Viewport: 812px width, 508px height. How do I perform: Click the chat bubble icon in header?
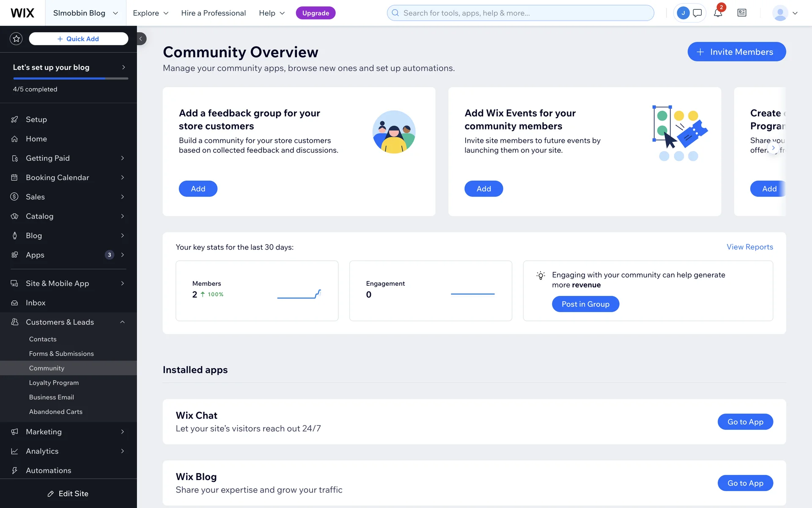click(x=697, y=13)
